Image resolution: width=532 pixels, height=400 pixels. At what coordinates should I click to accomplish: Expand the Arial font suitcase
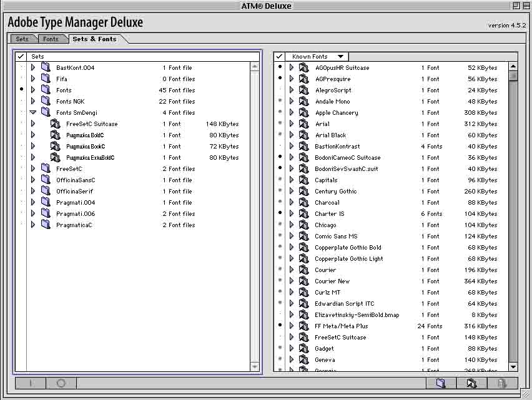292,124
